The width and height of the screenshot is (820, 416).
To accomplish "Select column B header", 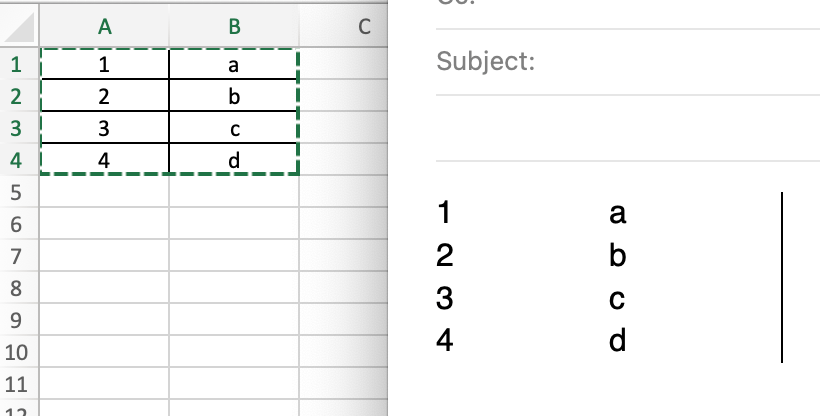I will (x=234, y=26).
